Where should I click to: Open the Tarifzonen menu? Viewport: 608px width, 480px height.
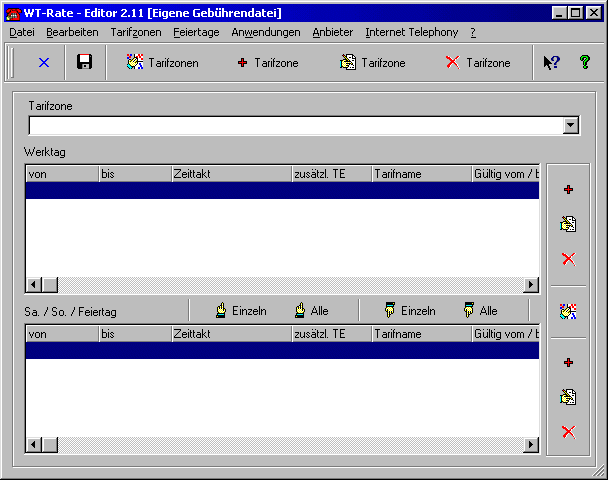pyautogui.click(x=136, y=32)
